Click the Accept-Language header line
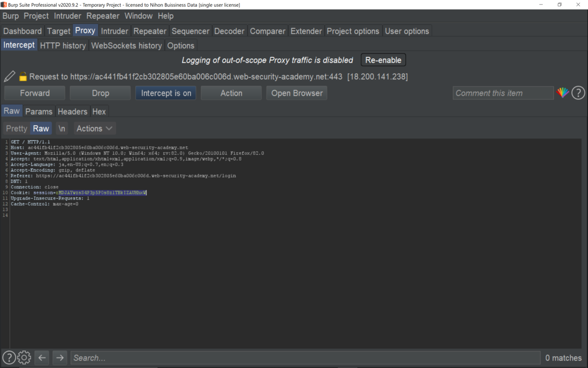Viewport: 588px width, 368px height. pos(67,164)
